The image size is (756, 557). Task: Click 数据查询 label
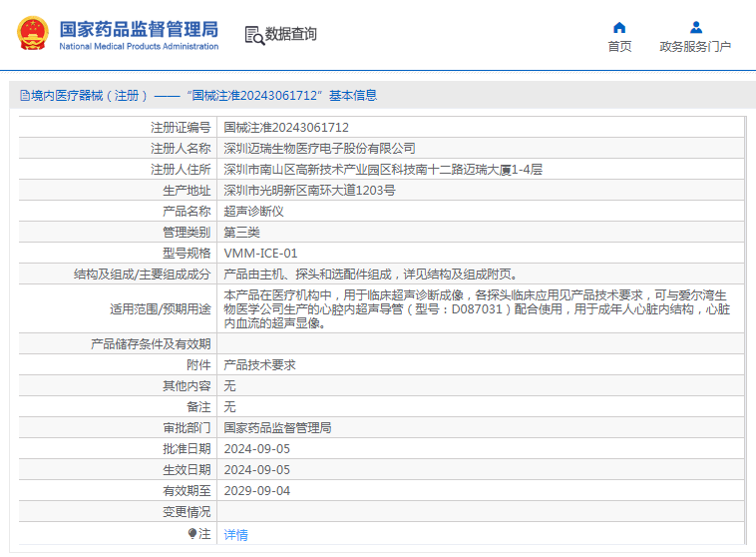291,34
